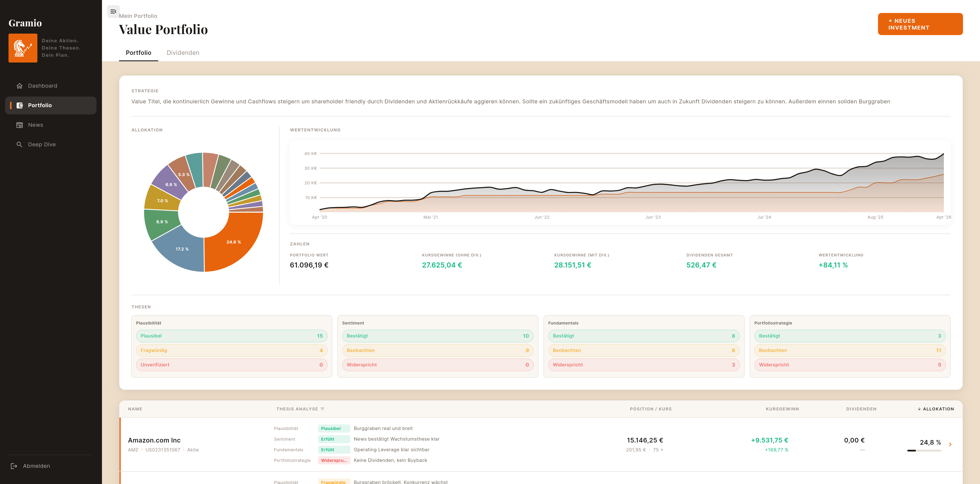980x484 pixels.
Task: Open Amazon.com Inc details via the chevron
Action: point(950,444)
